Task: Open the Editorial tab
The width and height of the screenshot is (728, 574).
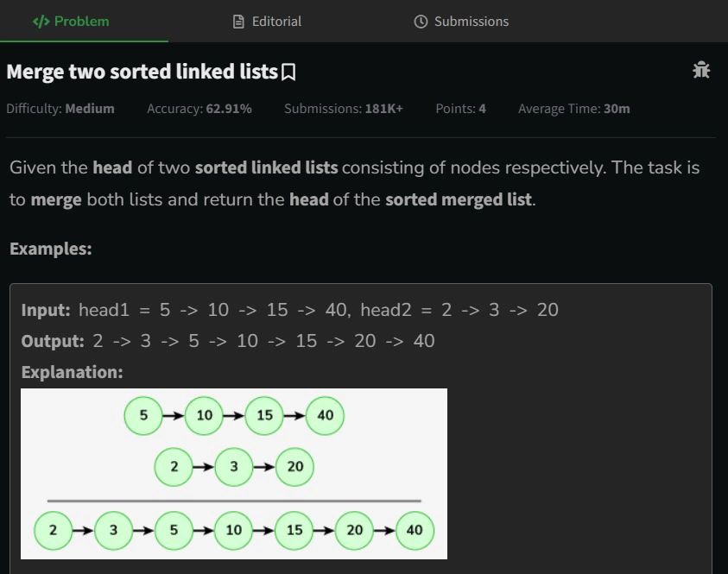Action: (267, 22)
